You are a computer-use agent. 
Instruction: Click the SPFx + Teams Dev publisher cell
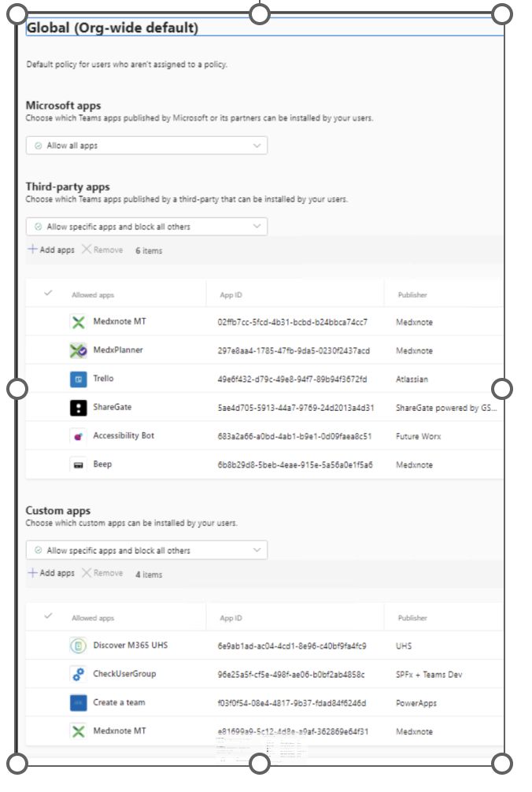click(429, 675)
